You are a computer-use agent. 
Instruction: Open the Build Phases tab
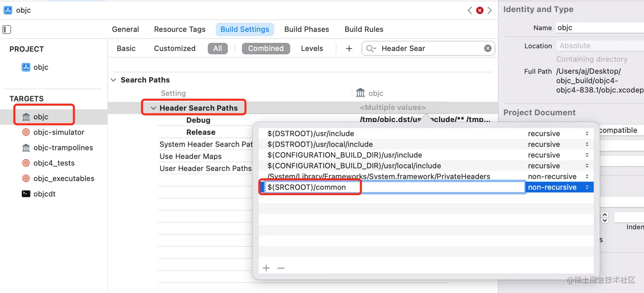pyautogui.click(x=307, y=29)
